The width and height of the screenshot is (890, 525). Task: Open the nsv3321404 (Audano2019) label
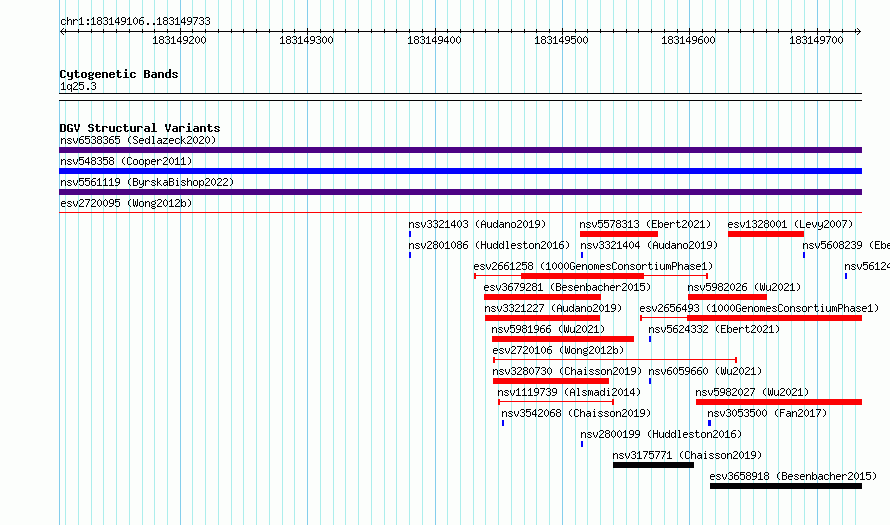(x=649, y=245)
